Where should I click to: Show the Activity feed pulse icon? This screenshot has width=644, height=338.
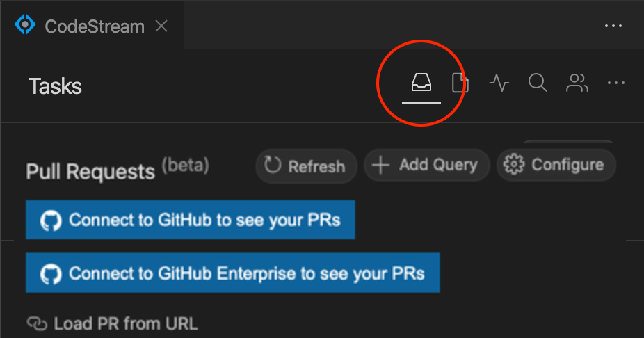tap(499, 84)
